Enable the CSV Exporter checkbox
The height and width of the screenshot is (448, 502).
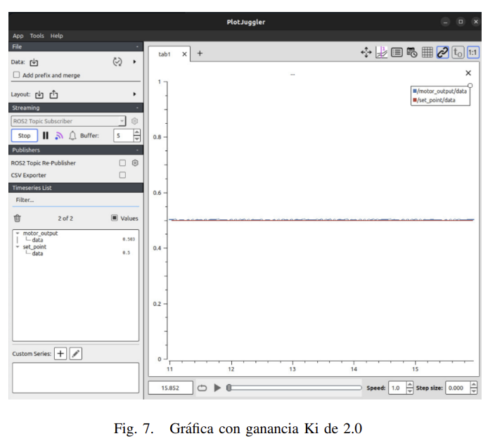click(x=122, y=175)
